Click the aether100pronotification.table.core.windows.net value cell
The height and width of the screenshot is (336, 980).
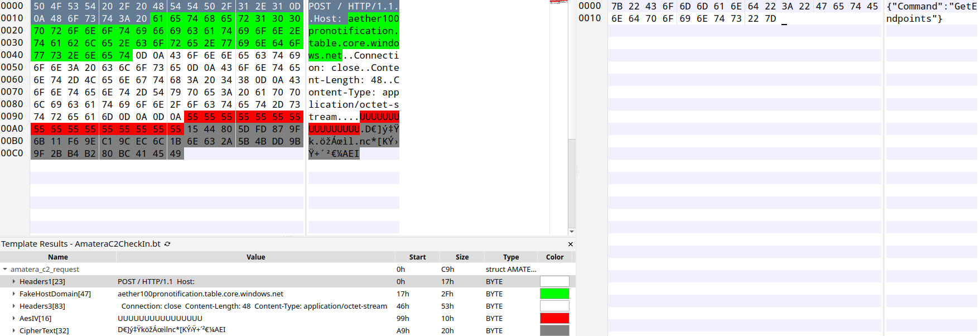200,294
